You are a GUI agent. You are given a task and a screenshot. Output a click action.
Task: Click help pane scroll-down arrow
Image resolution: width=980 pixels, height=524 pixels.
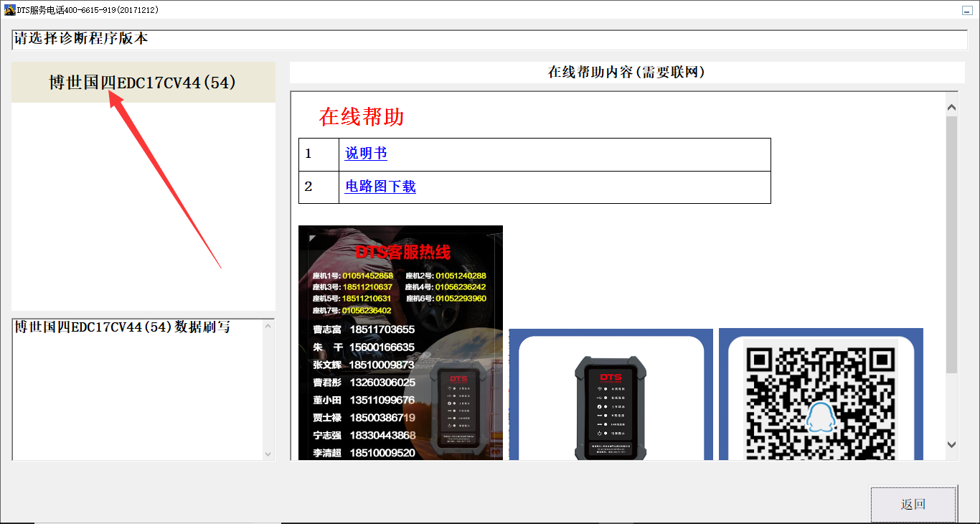[x=951, y=445]
